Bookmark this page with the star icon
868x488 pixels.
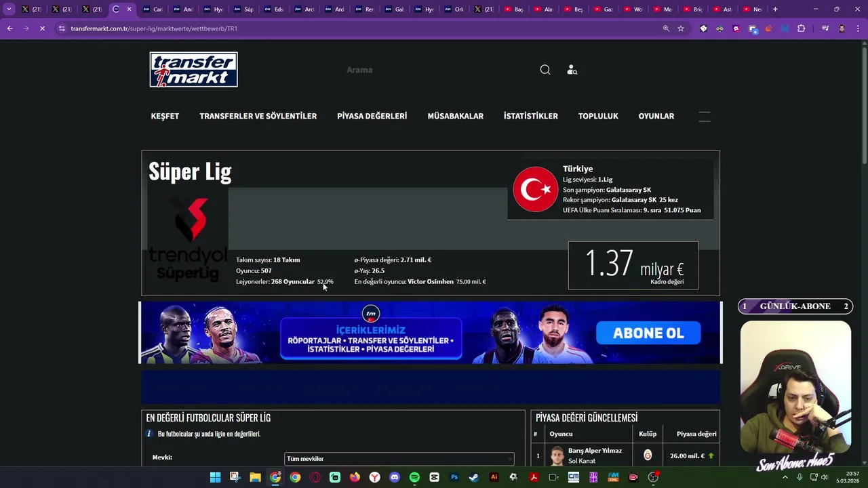click(x=681, y=28)
